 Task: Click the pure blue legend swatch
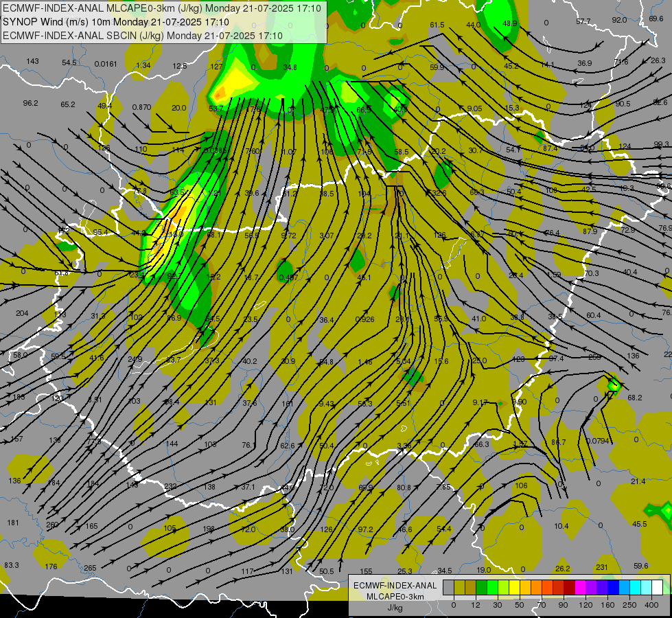pyautogui.click(x=613, y=587)
